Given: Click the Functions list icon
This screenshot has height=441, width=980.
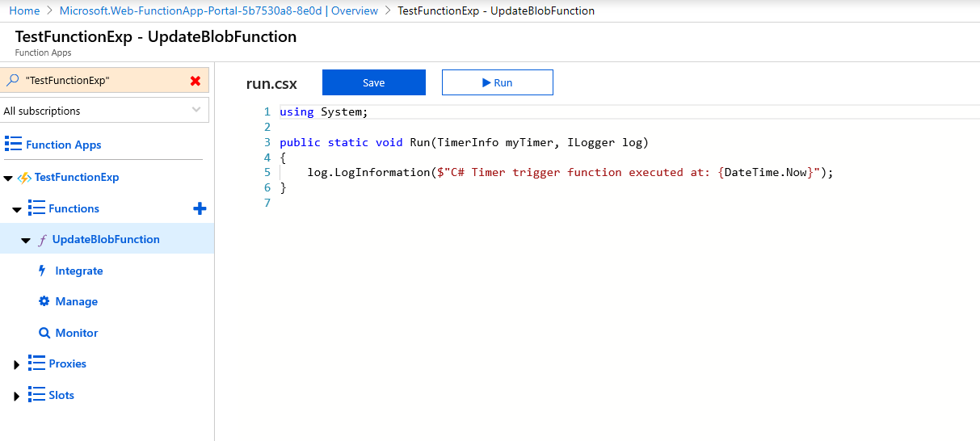Looking at the screenshot, I should pos(36,208).
